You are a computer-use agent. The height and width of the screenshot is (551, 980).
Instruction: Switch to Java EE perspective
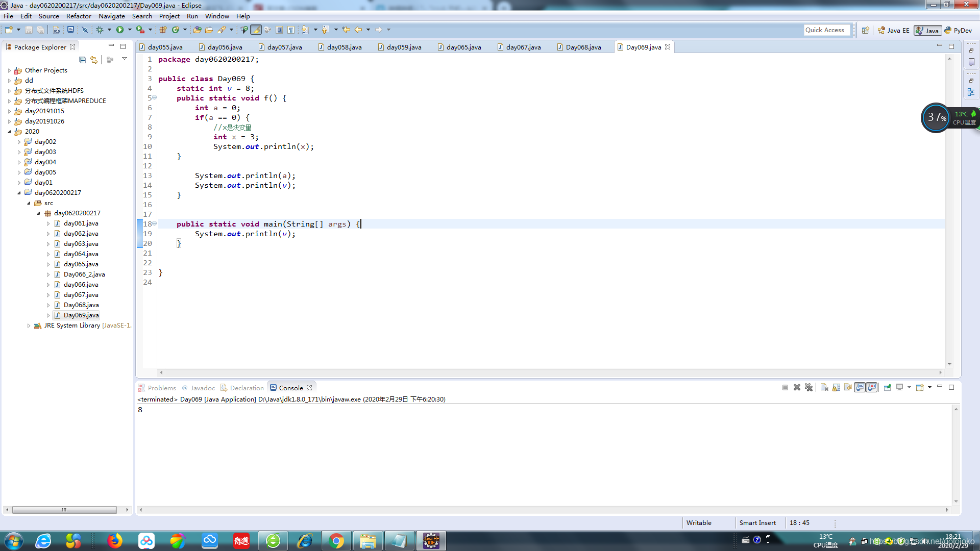pyautogui.click(x=894, y=31)
